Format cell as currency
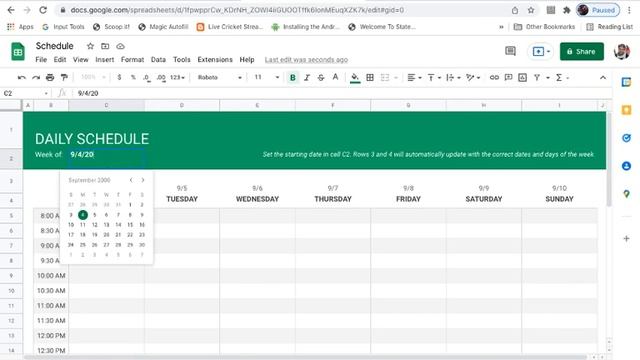640x360 pixels. [119, 77]
